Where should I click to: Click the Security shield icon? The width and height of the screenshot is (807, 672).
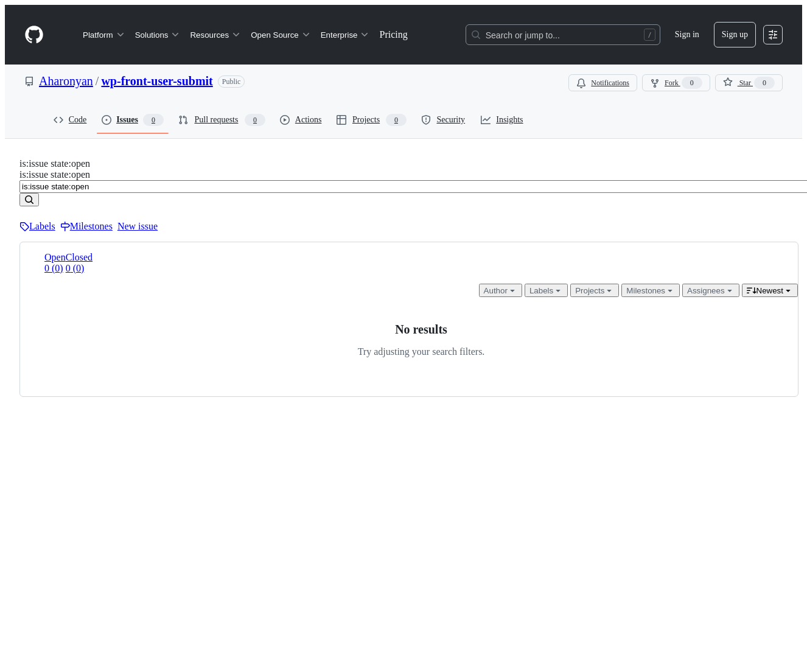(426, 120)
